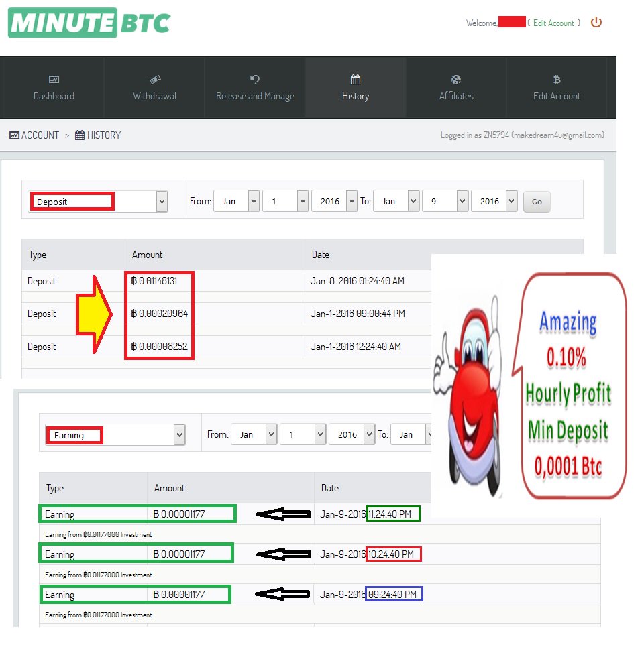Image resolution: width=644 pixels, height=657 pixels.
Task: Click the History calendar icon
Action: 356,79
